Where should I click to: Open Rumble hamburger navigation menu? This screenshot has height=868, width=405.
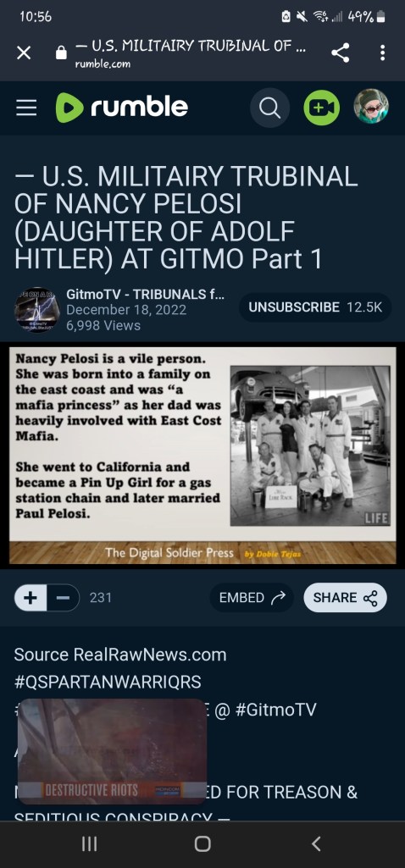tap(26, 108)
